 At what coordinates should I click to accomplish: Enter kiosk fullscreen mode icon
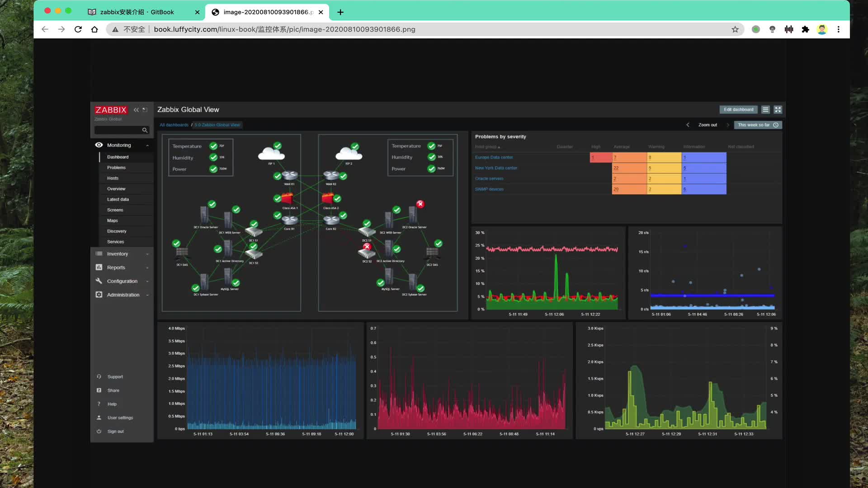tap(778, 110)
